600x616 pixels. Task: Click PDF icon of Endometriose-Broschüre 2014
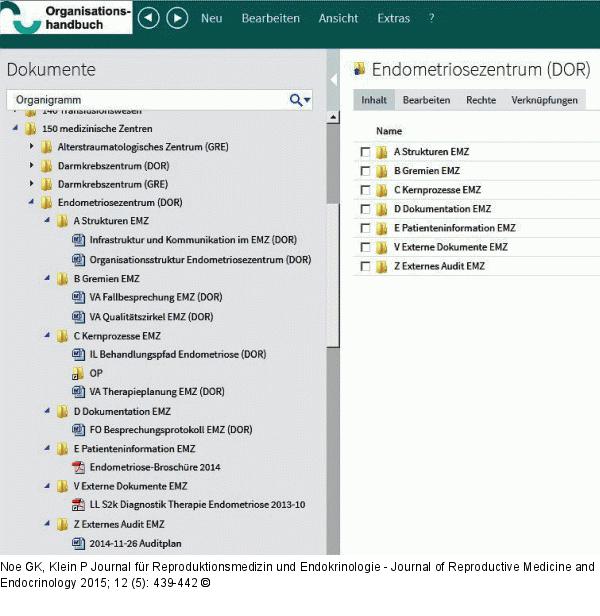tap(78, 467)
